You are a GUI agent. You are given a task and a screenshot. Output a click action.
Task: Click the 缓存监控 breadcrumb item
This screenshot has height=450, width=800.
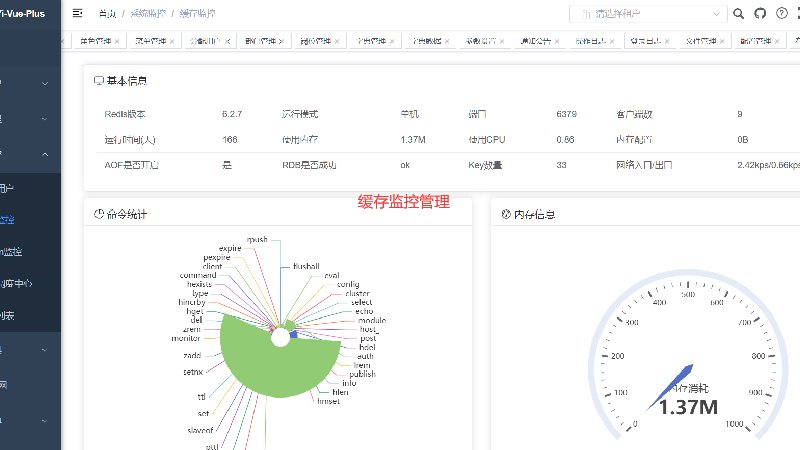pyautogui.click(x=197, y=14)
